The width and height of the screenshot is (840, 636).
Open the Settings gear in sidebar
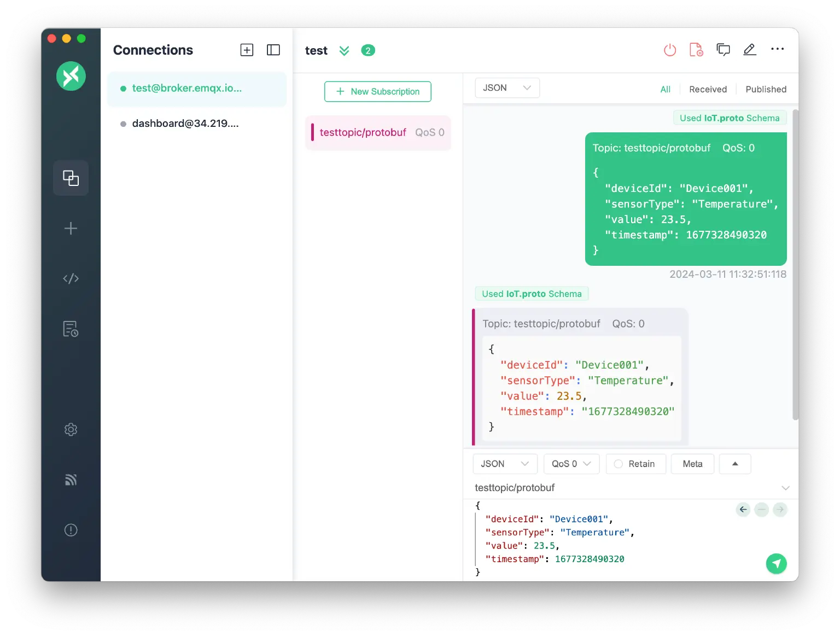[71, 430]
